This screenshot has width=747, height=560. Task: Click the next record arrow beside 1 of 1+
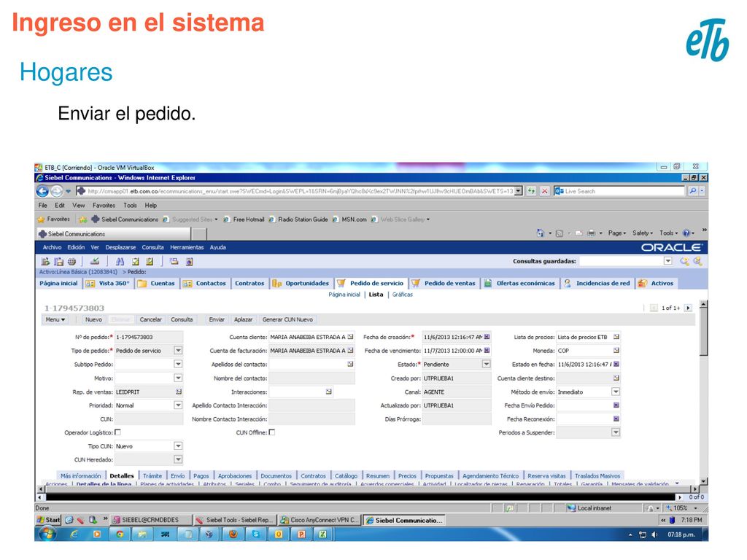[688, 308]
